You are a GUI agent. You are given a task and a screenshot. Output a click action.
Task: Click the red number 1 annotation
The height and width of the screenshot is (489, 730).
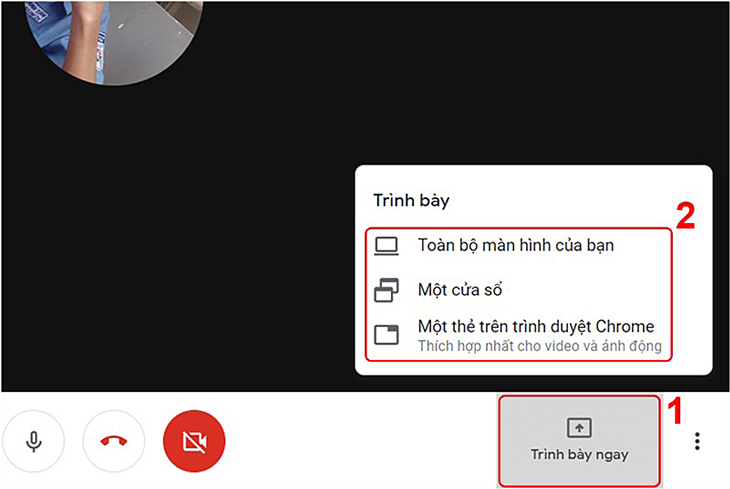pos(675,409)
